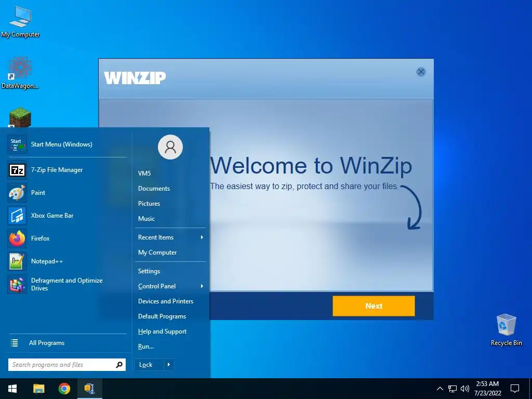The width and height of the screenshot is (532, 399).
Task: Click the volume speaker tray icon
Action: pos(465,389)
